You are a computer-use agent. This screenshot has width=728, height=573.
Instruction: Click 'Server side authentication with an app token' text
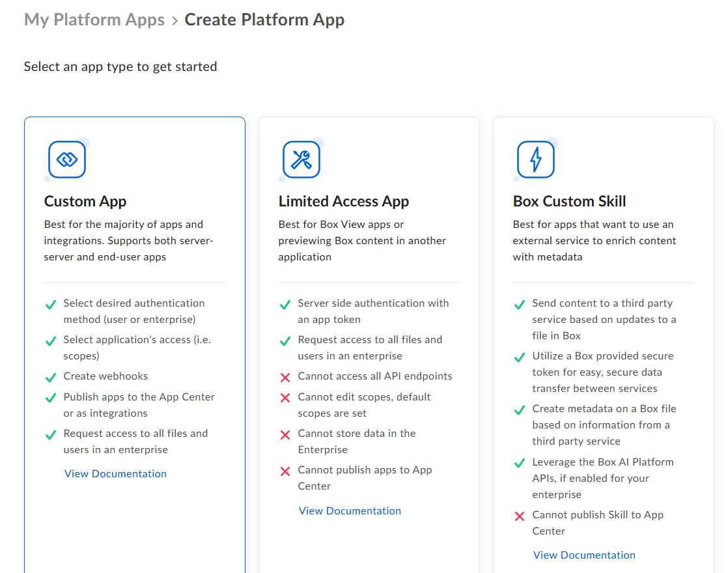coord(373,311)
